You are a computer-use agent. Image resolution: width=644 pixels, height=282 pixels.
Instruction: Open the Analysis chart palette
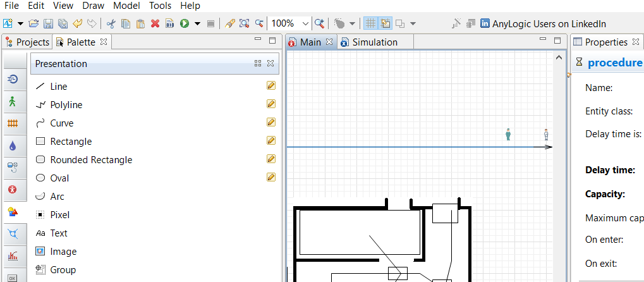click(13, 256)
